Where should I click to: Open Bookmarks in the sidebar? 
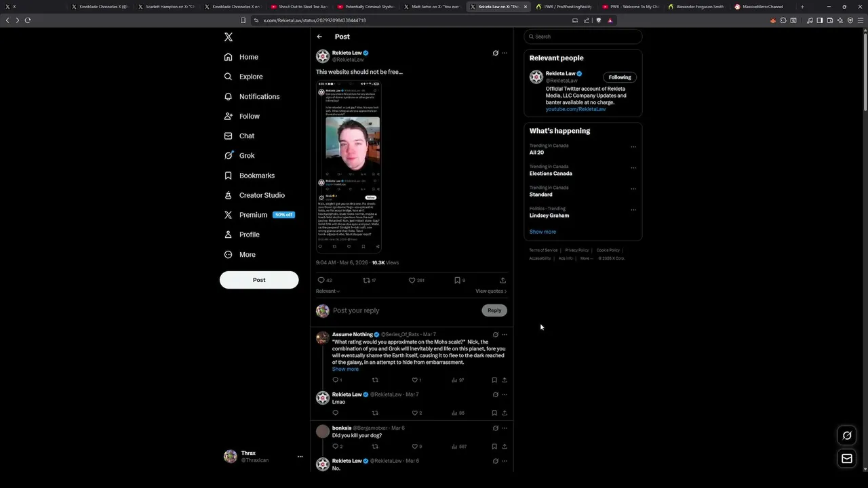[x=250, y=175]
